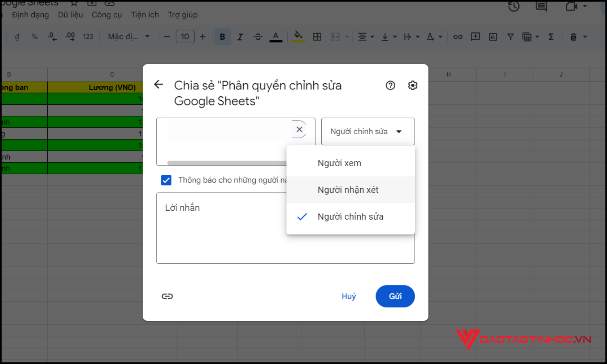Screen dimensions: 607x364
Task: Open version history with the clock icon
Action: 513,7
